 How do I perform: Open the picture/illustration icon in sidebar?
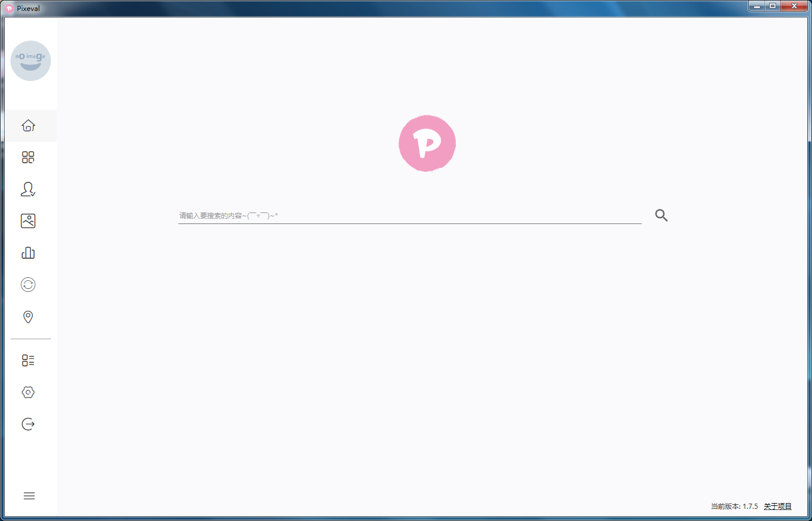28,221
